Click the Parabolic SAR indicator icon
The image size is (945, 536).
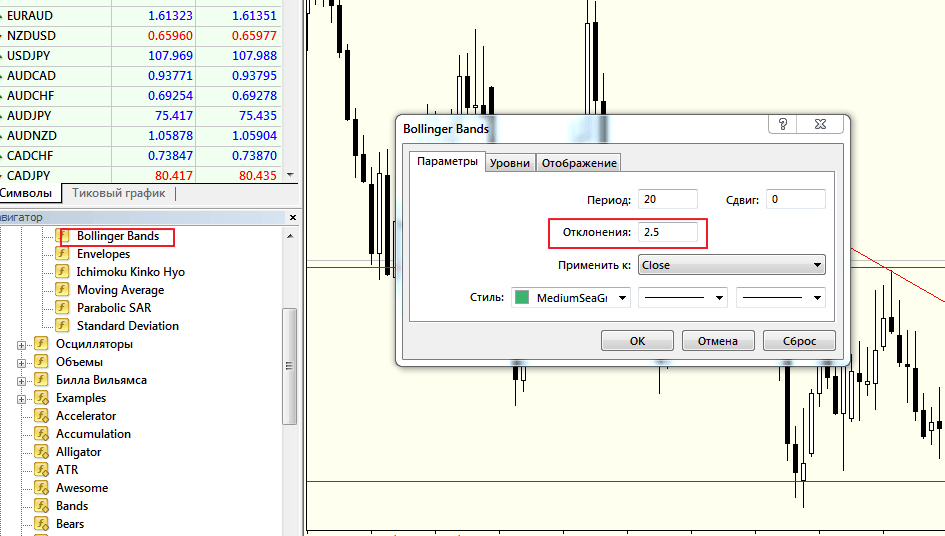pos(62,308)
